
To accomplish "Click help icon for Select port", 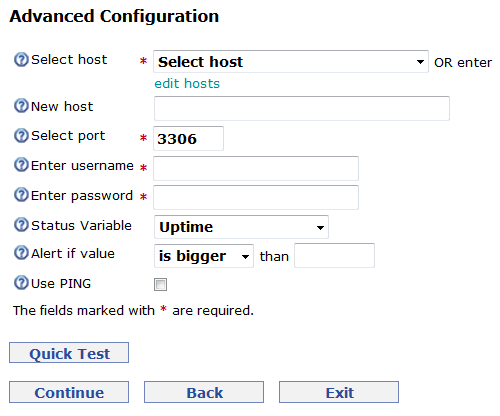I will click(21, 136).
